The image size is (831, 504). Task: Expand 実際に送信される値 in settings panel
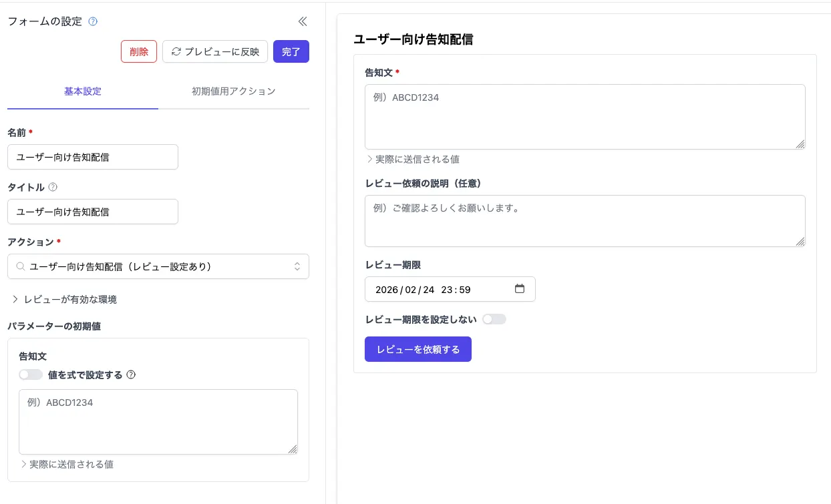point(67,464)
